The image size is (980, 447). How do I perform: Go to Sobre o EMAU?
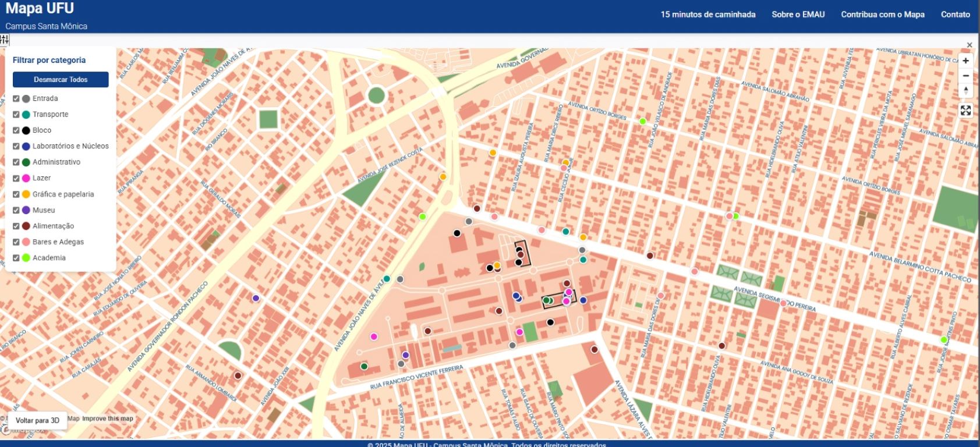coord(798,15)
